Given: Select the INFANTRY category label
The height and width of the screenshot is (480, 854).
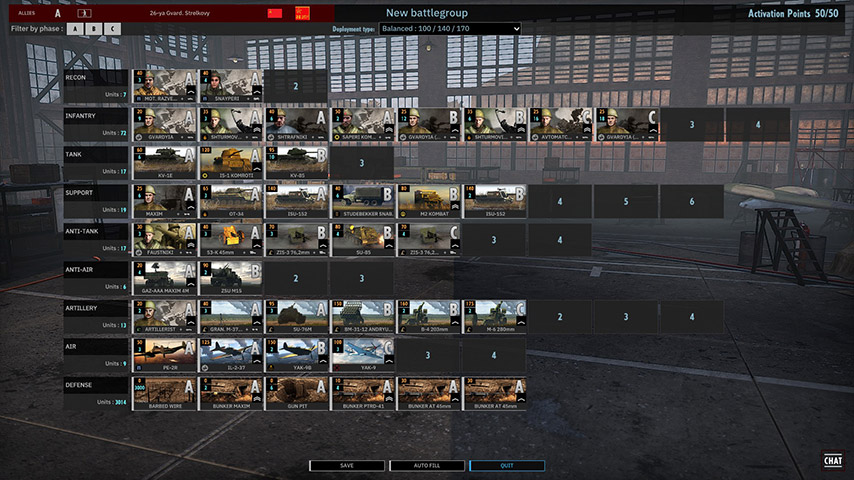Looking at the screenshot, I should (80, 116).
